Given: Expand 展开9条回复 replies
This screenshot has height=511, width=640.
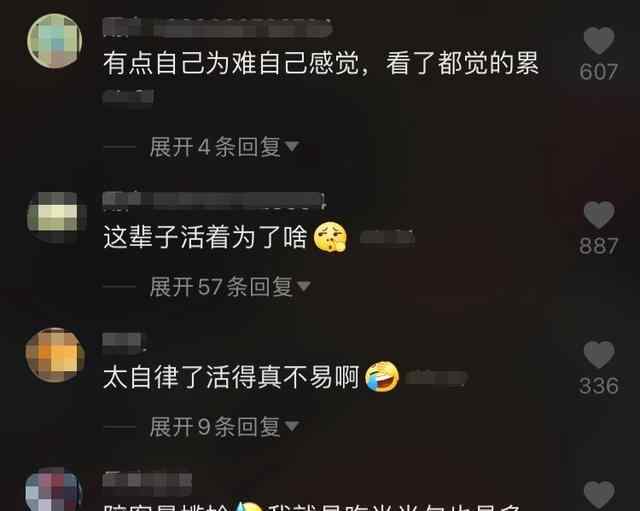Looking at the screenshot, I should (224, 427).
